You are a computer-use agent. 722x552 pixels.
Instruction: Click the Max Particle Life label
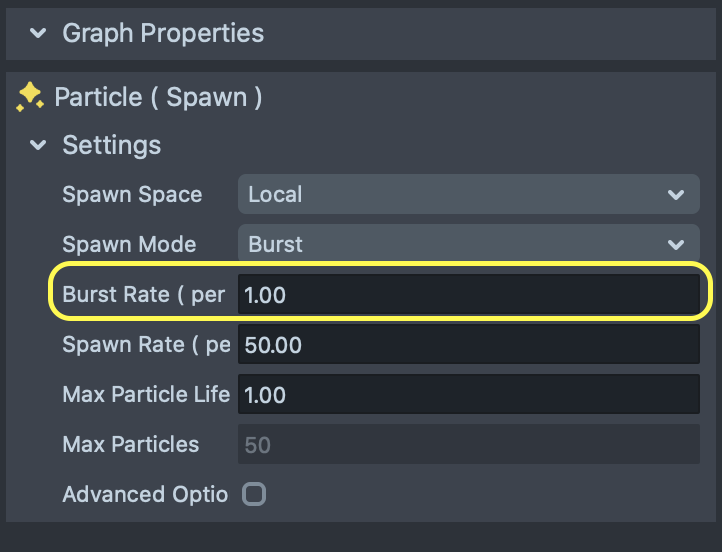tap(145, 395)
